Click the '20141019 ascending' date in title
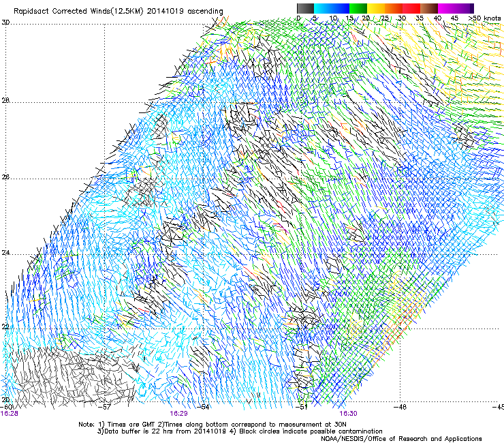Screen dimensions: 504x443 (x=185, y=12)
